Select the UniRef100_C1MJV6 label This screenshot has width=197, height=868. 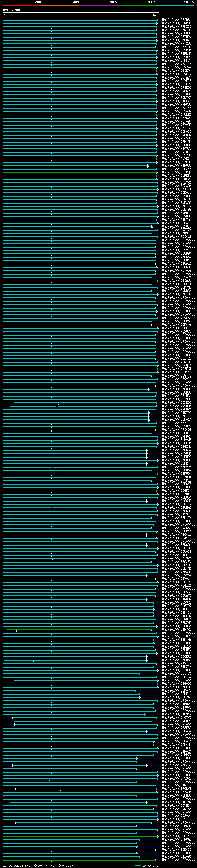pos(176,169)
